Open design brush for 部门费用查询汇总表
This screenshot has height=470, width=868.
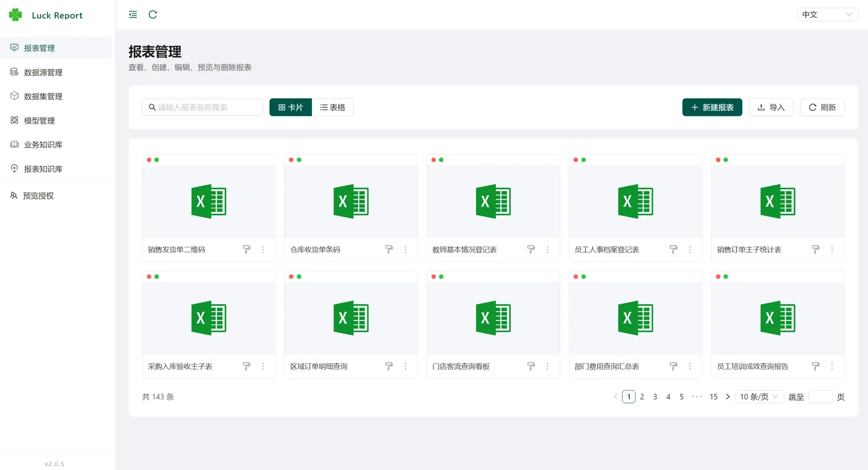[674, 366]
